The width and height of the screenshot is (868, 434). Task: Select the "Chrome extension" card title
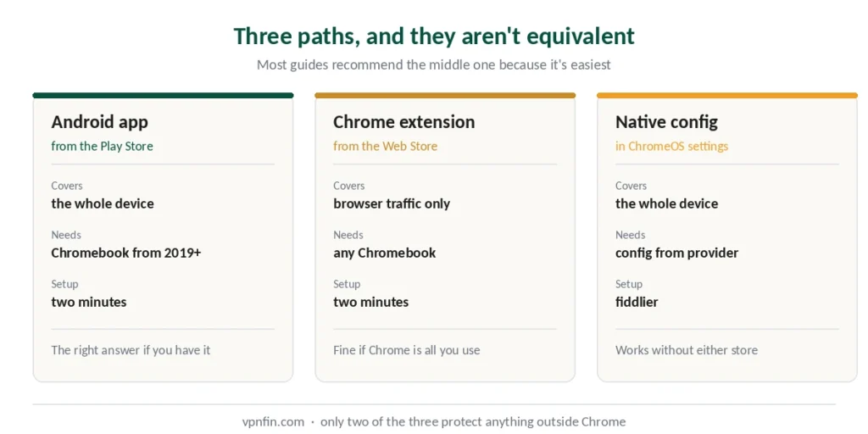(x=404, y=122)
